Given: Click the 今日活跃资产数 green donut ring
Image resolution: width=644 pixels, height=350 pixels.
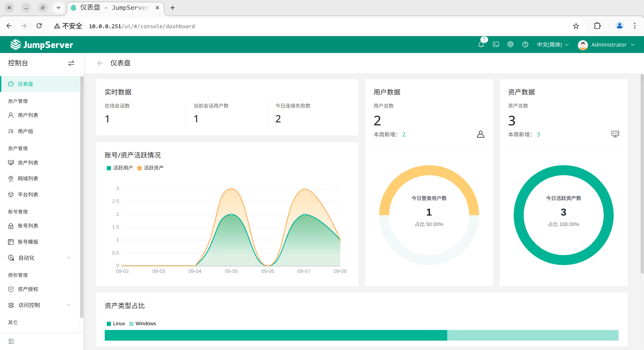Looking at the screenshot, I should click(x=563, y=170).
